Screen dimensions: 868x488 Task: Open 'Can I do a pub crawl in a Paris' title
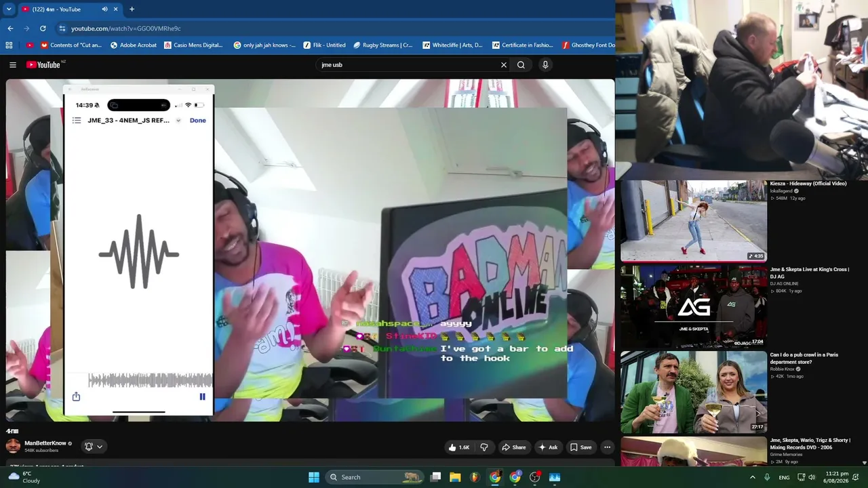(804, 358)
